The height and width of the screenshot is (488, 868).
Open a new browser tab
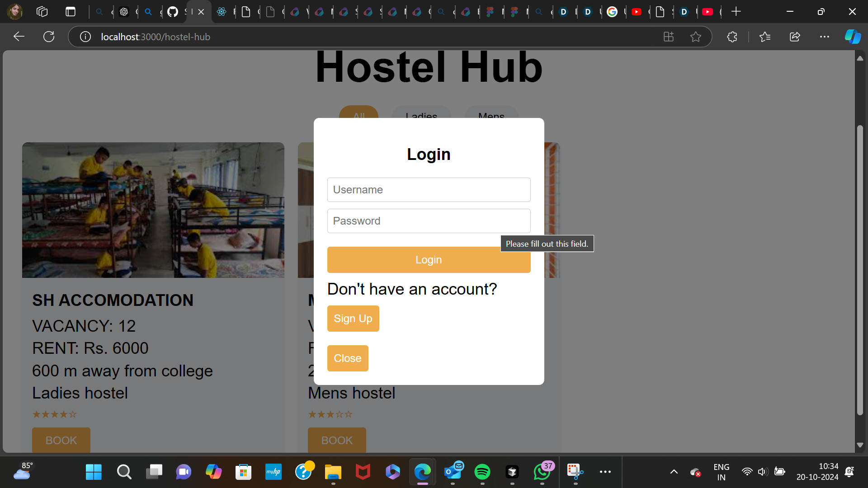click(736, 12)
